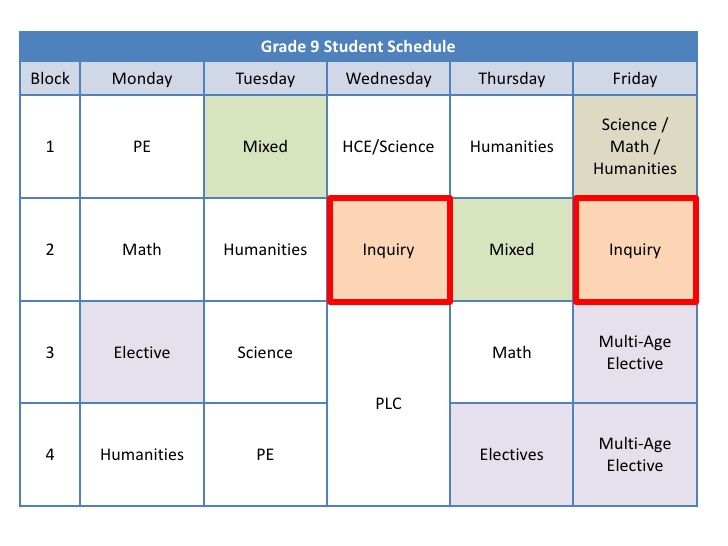Click the PLC cell on Wednesday
This screenshot has width=728, height=546.
tap(388, 404)
